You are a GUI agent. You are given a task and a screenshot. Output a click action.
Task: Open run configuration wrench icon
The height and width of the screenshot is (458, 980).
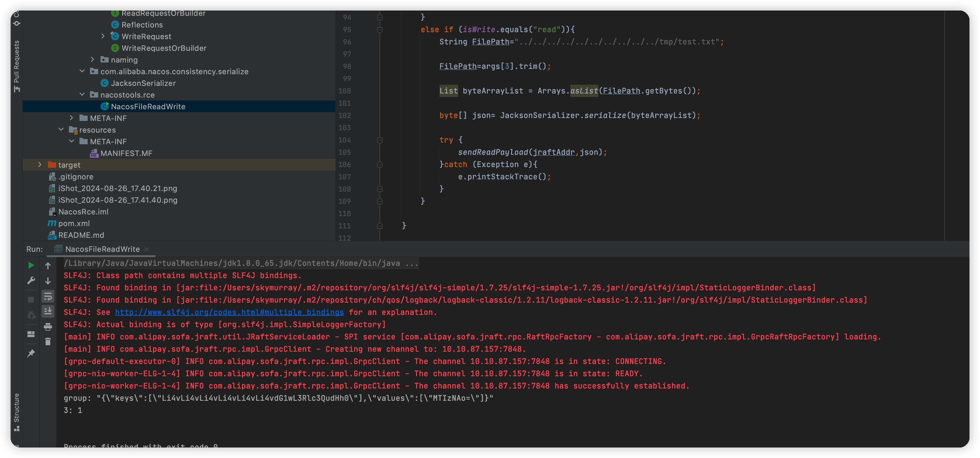[x=31, y=281]
